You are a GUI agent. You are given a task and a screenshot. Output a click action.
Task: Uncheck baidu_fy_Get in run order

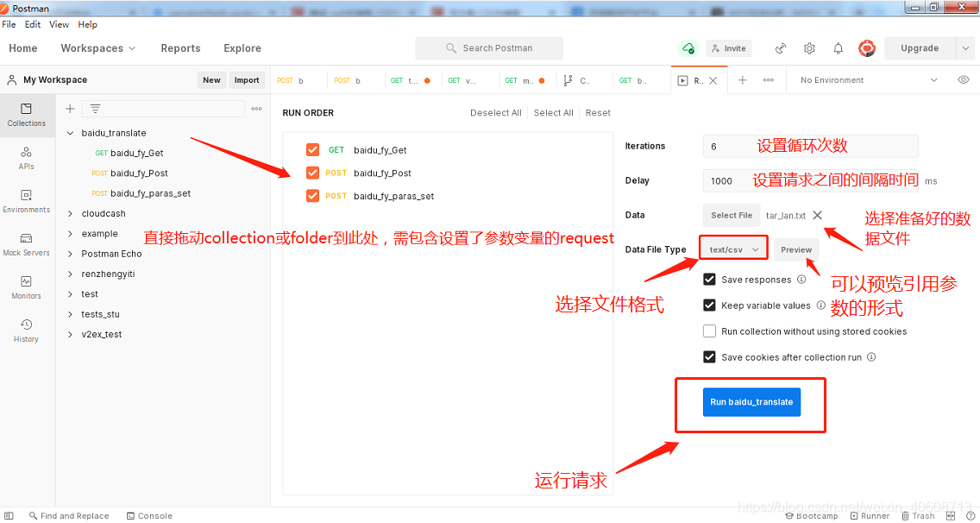click(x=312, y=150)
